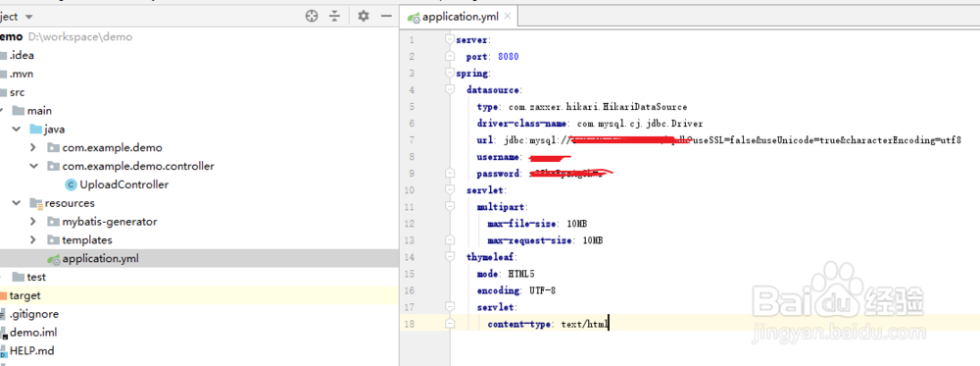The image size is (980, 366).
Task: Select the .idea folder
Action: [22, 55]
